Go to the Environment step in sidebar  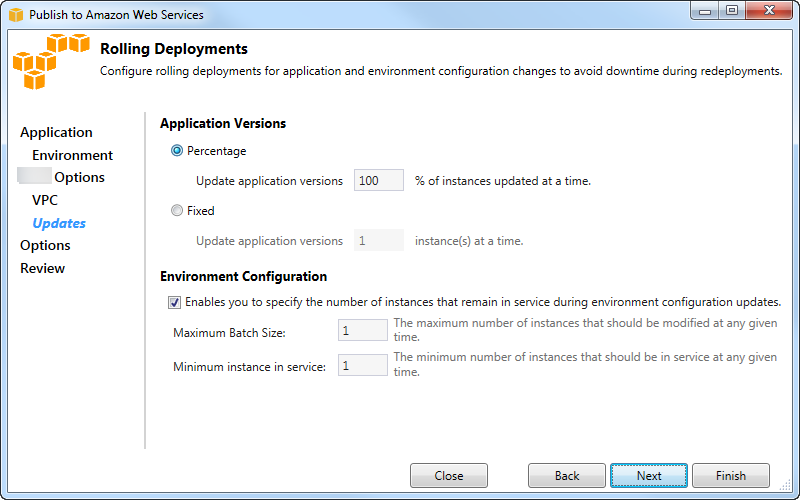(x=72, y=155)
